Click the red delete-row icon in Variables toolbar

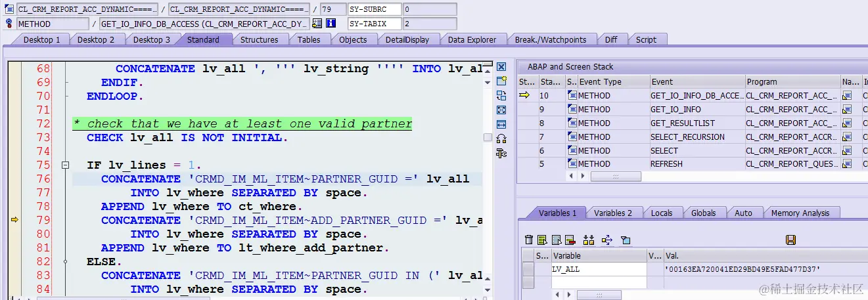(x=570, y=240)
